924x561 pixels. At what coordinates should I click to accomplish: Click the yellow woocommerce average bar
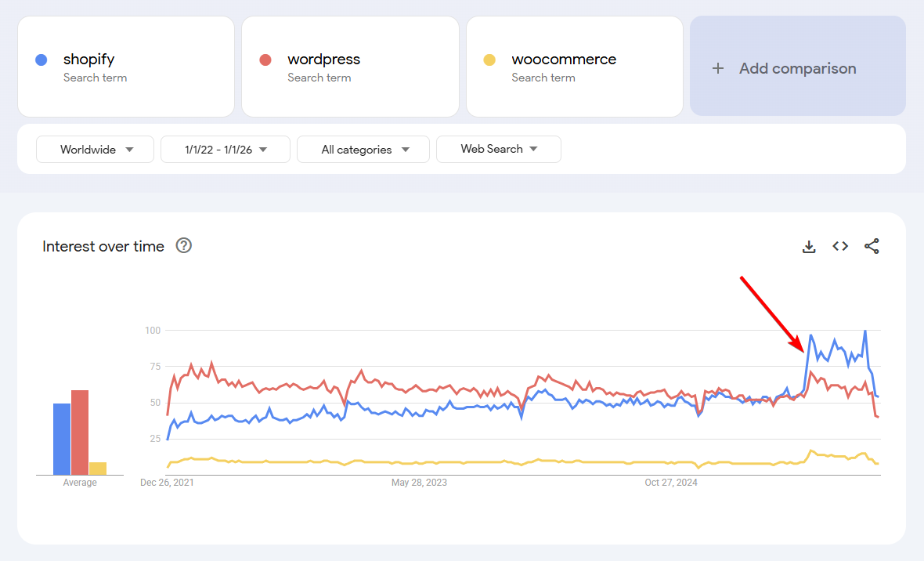[x=98, y=469]
